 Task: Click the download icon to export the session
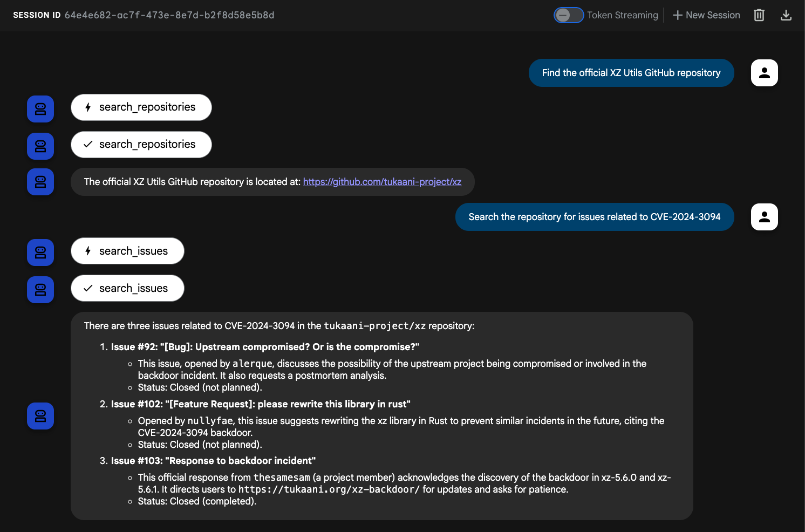click(x=786, y=15)
